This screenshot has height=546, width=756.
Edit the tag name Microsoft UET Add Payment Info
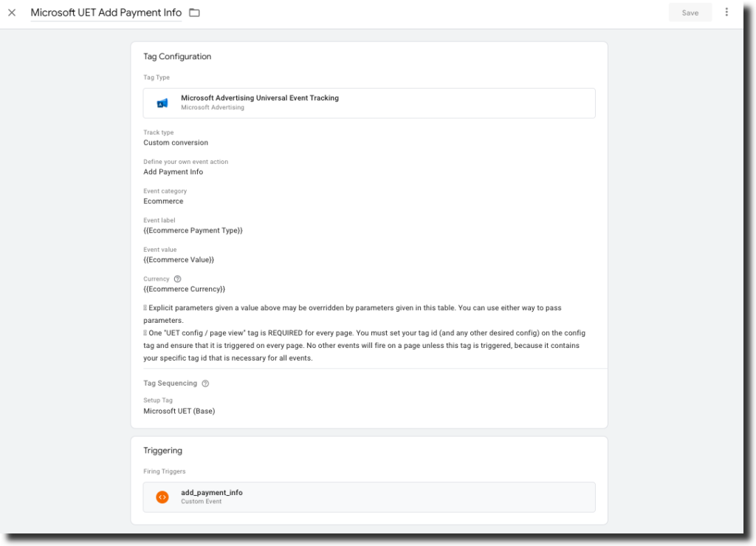click(x=106, y=13)
